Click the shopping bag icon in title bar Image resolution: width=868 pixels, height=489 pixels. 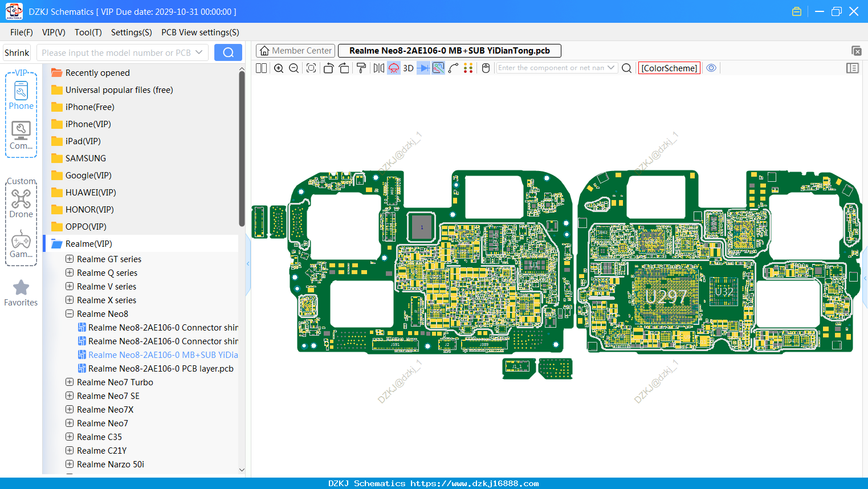(797, 11)
